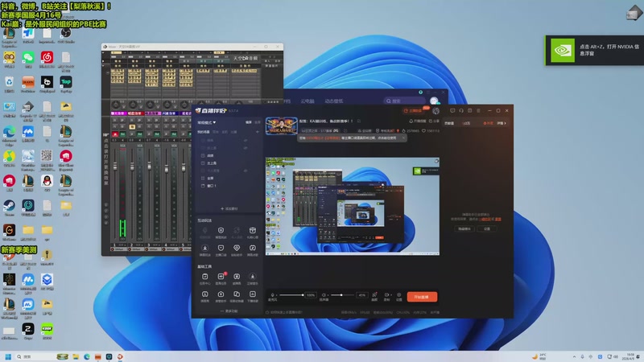Screen dimensions: 644x362
Task: Open the 设置 gear icon beside 开始直播
Action: pyautogui.click(x=398, y=295)
